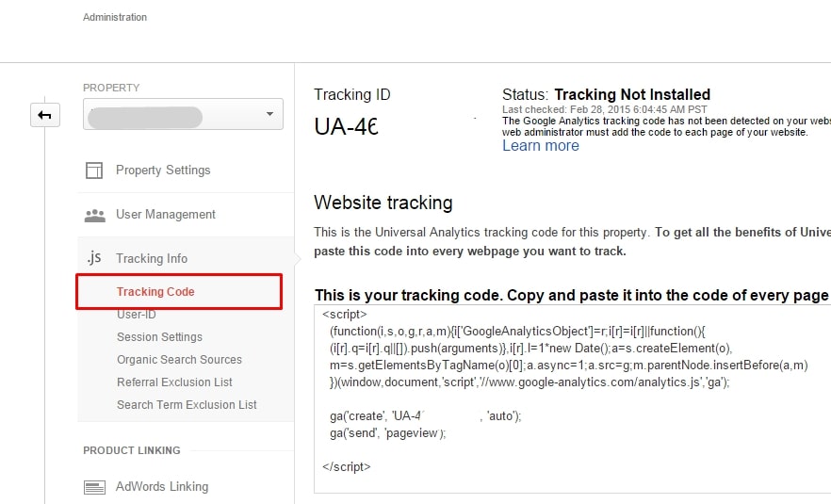831x504 pixels.
Task: Collapse the Tracking Info section
Action: click(x=152, y=258)
